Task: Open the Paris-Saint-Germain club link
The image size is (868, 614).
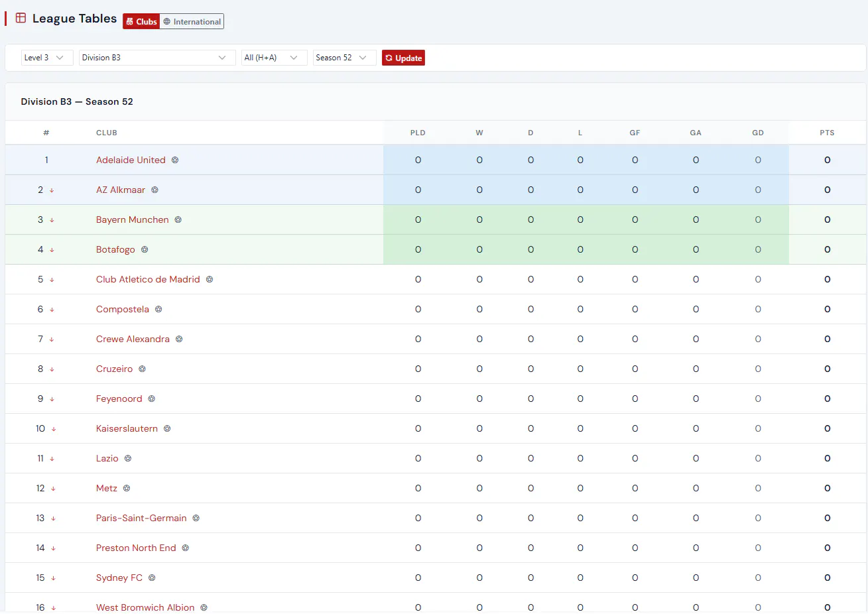Action: (141, 518)
